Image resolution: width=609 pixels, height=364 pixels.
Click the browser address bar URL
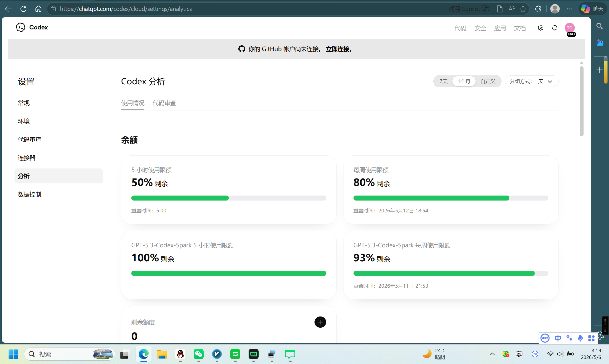tap(126, 9)
